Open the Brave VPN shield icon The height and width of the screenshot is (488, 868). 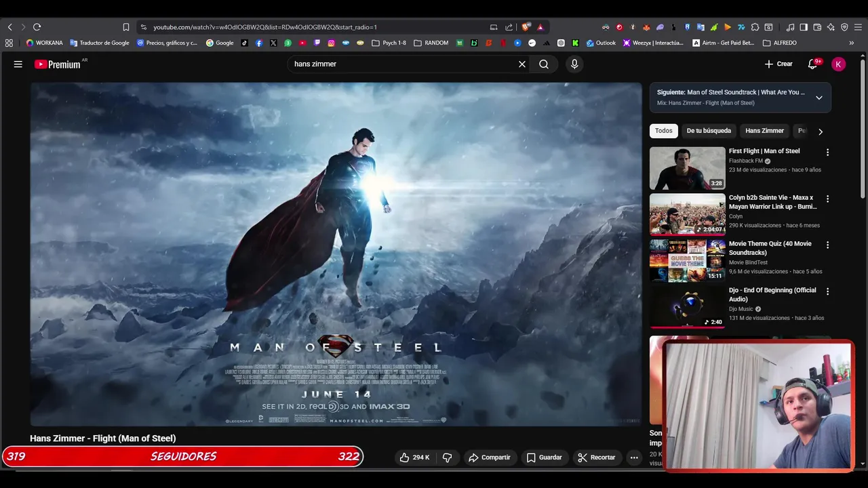point(844,27)
